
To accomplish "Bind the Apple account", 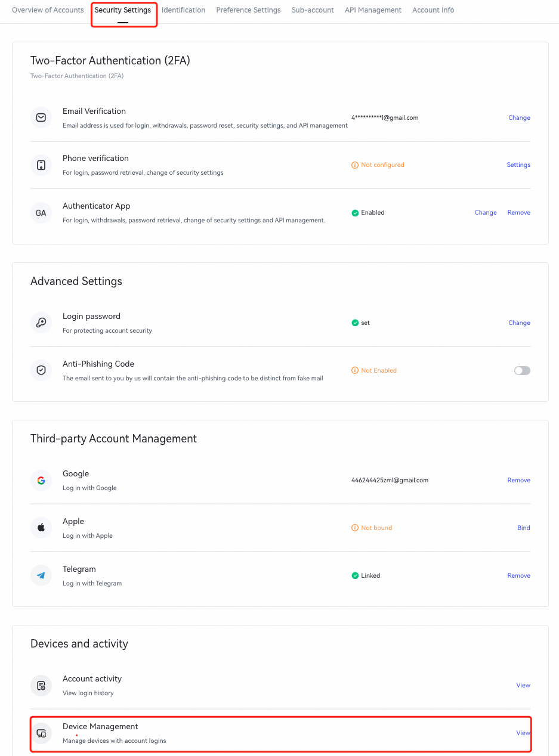I will point(523,528).
